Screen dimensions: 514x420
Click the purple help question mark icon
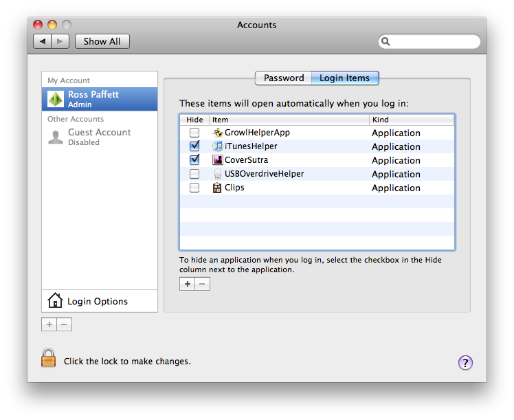click(x=465, y=362)
